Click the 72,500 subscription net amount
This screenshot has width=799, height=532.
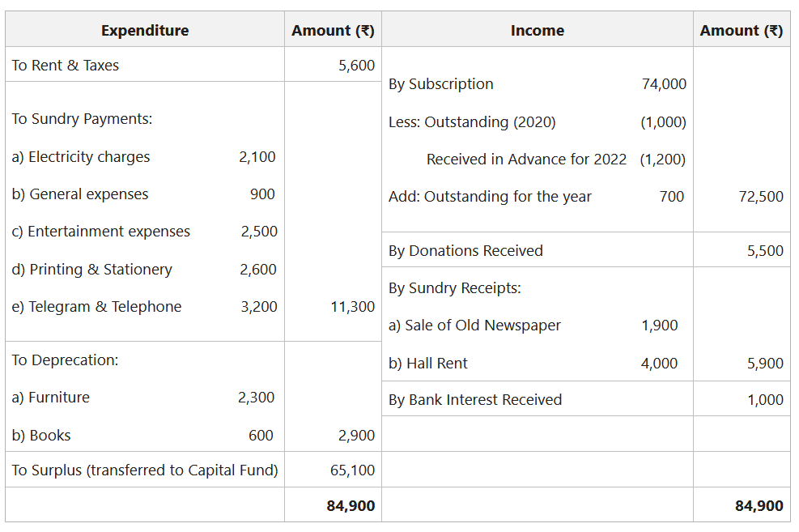[761, 197]
